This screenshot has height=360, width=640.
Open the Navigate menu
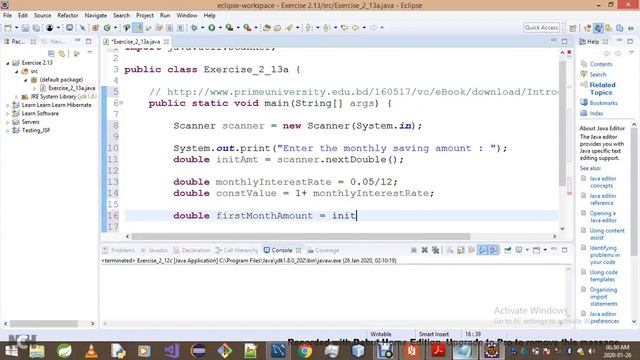(x=96, y=16)
